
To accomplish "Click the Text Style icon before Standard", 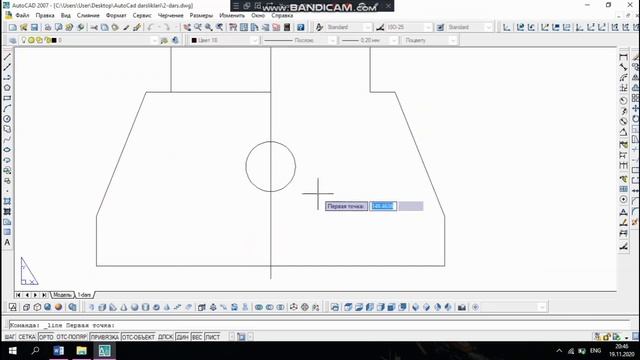I will coord(320,27).
